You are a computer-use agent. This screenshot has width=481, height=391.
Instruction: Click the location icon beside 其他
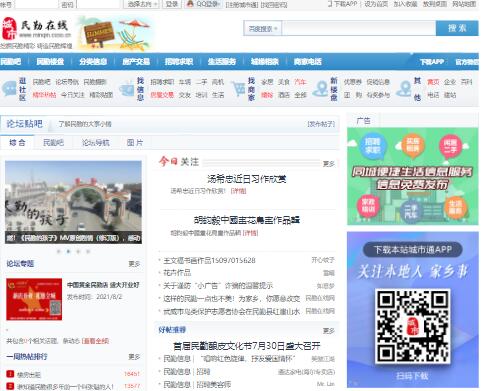pyautogui.click(x=404, y=89)
